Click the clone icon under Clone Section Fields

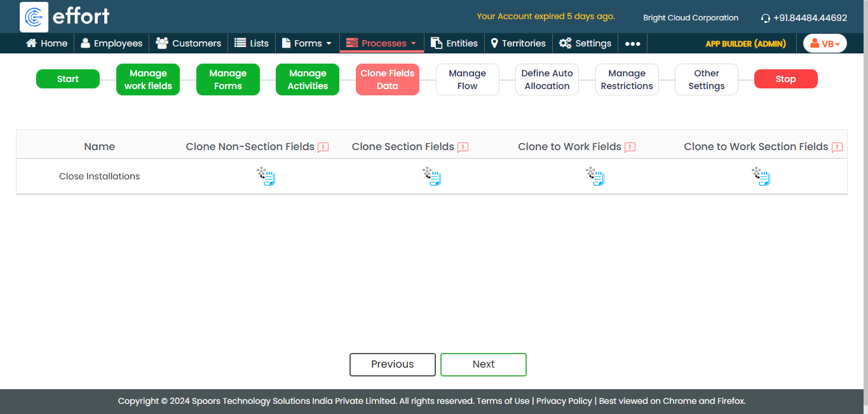(432, 177)
